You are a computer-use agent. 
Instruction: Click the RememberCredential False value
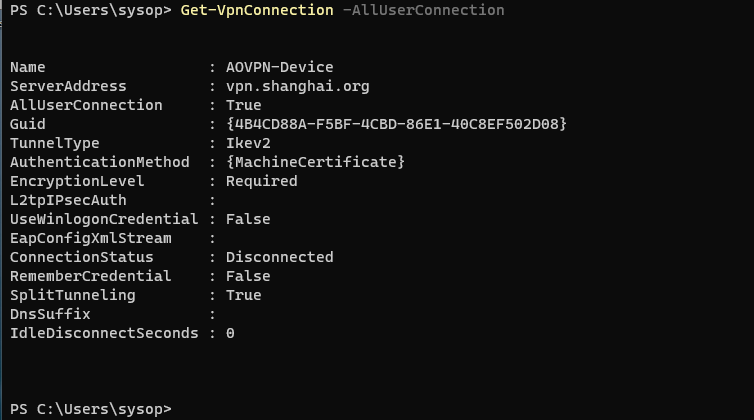[x=248, y=276]
